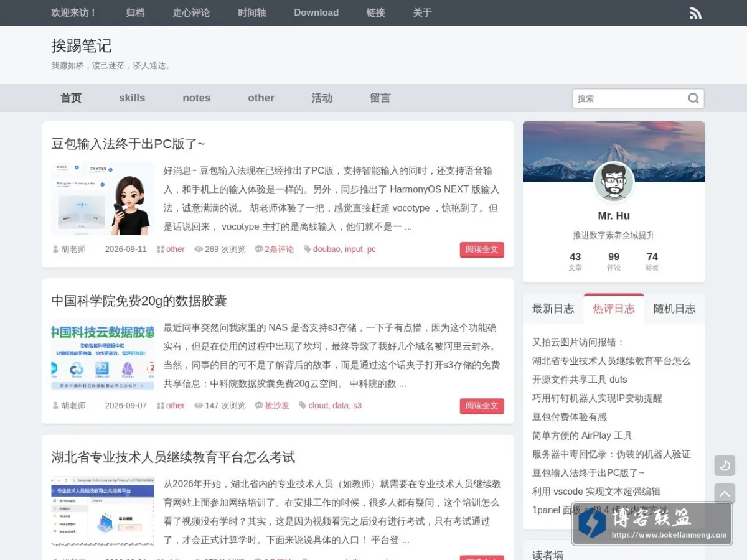Click 阅读全文 for 豆包输入法 post
The height and width of the screenshot is (560, 747).
pyautogui.click(x=482, y=250)
